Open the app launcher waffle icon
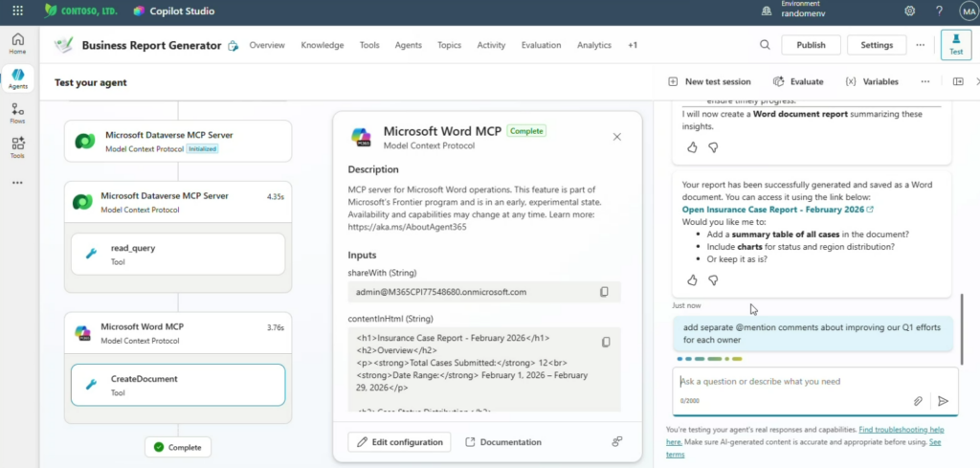 [x=17, y=11]
